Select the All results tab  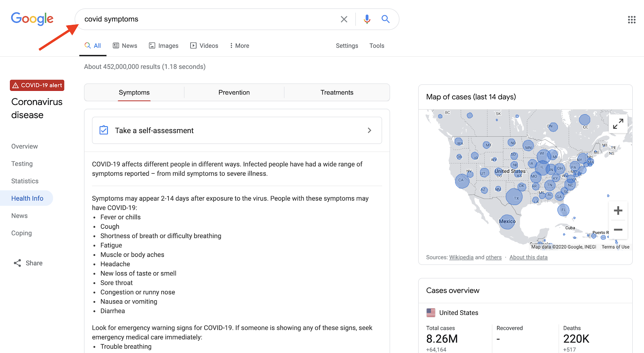point(93,46)
